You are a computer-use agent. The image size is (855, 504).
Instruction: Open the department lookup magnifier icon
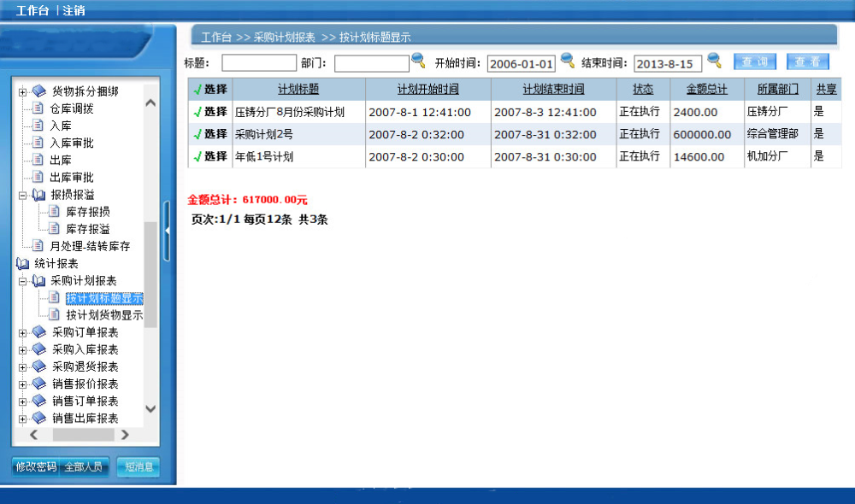(418, 60)
